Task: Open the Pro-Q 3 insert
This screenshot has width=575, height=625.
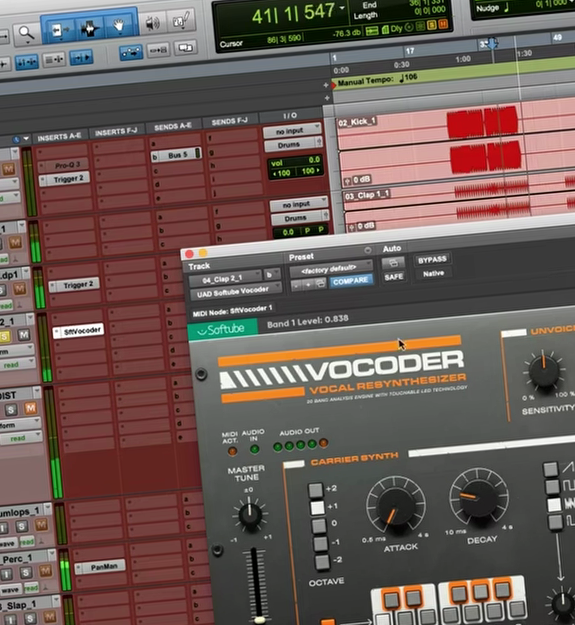Action: click(64, 165)
